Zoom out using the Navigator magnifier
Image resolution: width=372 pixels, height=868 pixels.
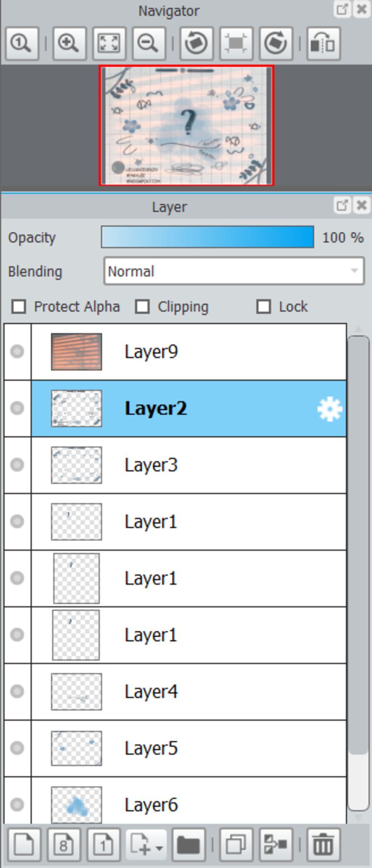[149, 44]
